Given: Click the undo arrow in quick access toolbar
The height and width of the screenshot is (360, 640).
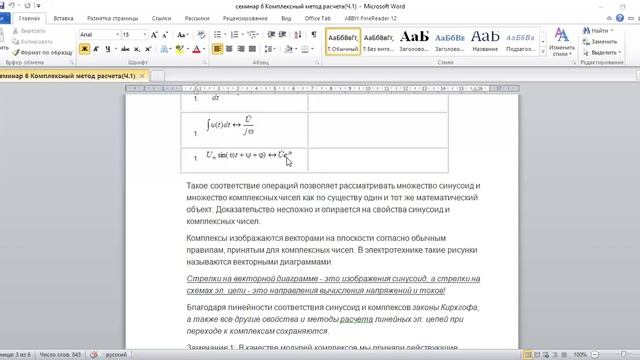Looking at the screenshot, I should pyautogui.click(x=11, y=5).
